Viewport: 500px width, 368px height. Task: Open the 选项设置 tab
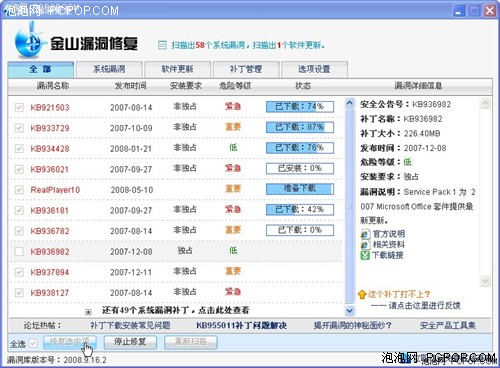point(314,69)
